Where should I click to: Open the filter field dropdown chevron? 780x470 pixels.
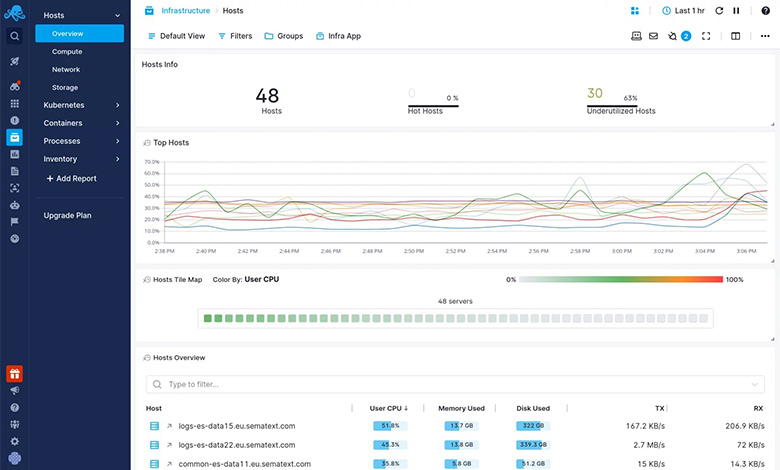point(754,384)
